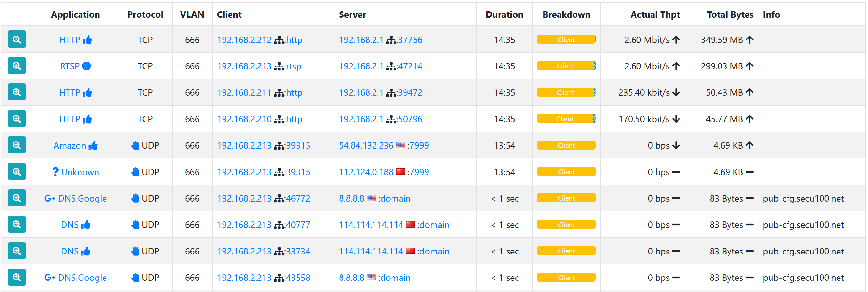Click the question mark icon beside Unknown
868x292 pixels.
55,172
